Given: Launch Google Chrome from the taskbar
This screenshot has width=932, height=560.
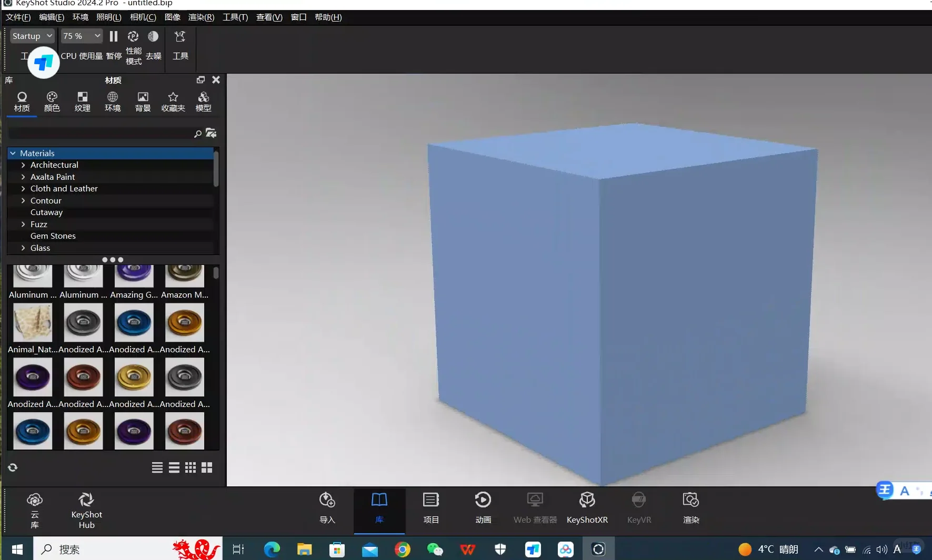Looking at the screenshot, I should pyautogui.click(x=402, y=549).
